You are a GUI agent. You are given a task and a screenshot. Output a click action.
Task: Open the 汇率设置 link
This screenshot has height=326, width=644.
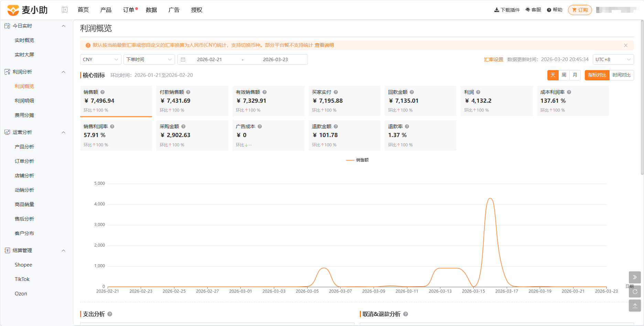pyautogui.click(x=493, y=59)
